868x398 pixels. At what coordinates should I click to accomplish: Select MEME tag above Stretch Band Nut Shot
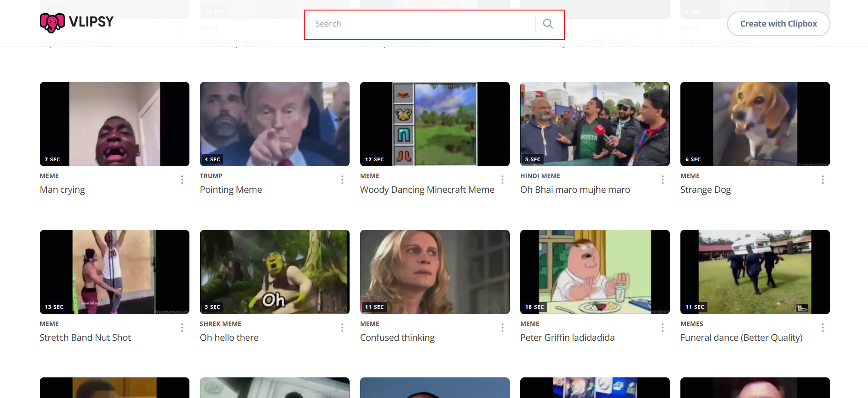49,324
